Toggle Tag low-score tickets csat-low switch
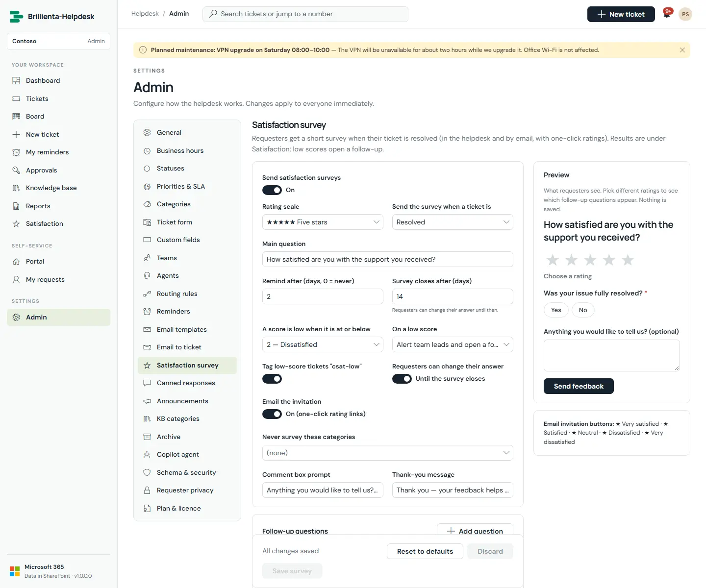Viewport: 706px width, 588px height. (272, 379)
